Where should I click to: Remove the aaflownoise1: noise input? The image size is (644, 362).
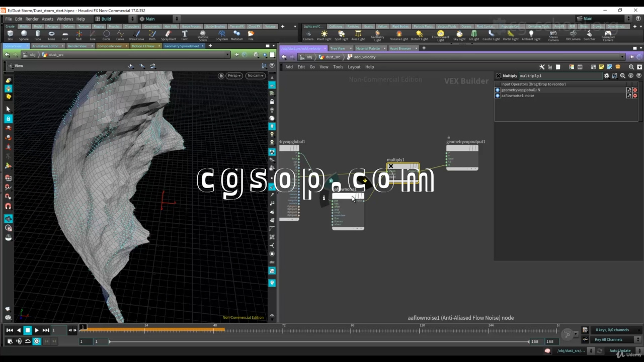[635, 96]
